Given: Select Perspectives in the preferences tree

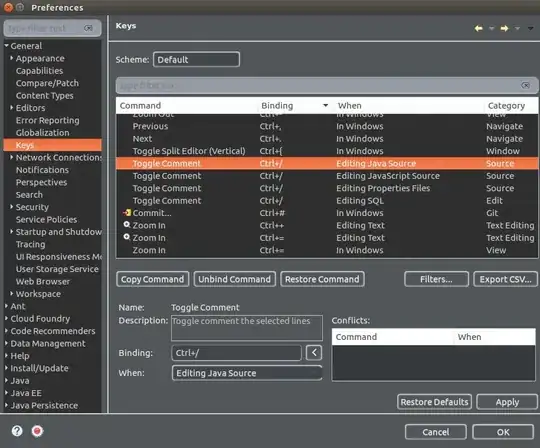Looking at the screenshot, I should pos(41,182).
